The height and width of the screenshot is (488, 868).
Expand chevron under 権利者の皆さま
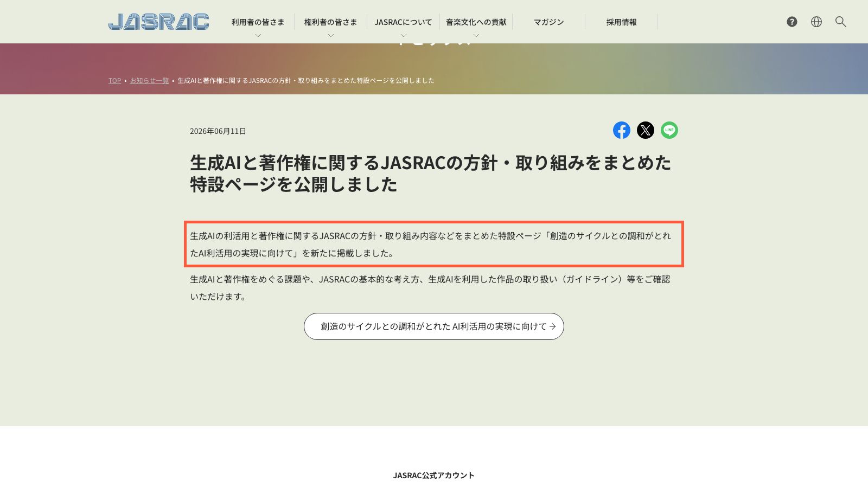(331, 35)
